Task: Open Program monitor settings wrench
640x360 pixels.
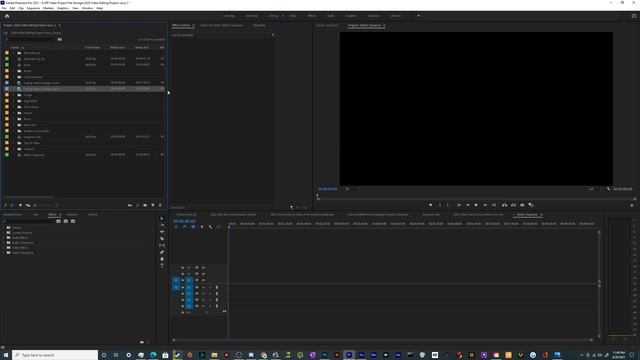Action: point(609,189)
